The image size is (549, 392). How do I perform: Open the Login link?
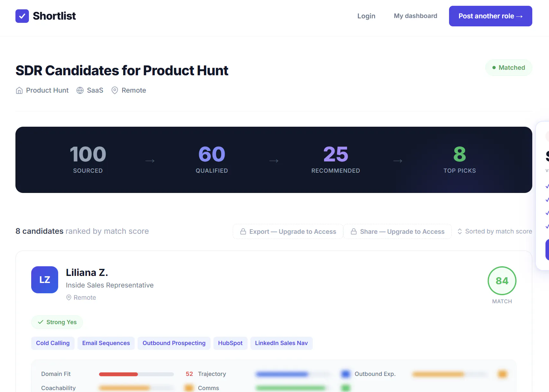pyautogui.click(x=366, y=16)
